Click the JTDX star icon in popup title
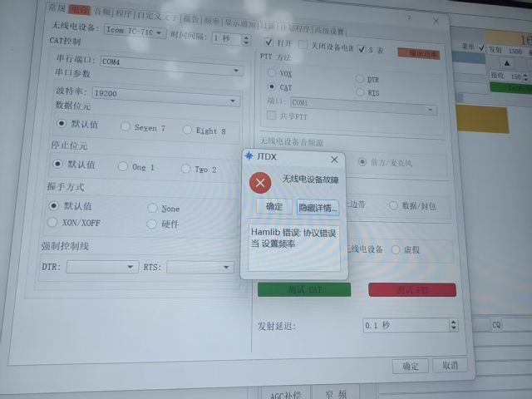The height and width of the screenshot is (399, 532). tap(249, 155)
